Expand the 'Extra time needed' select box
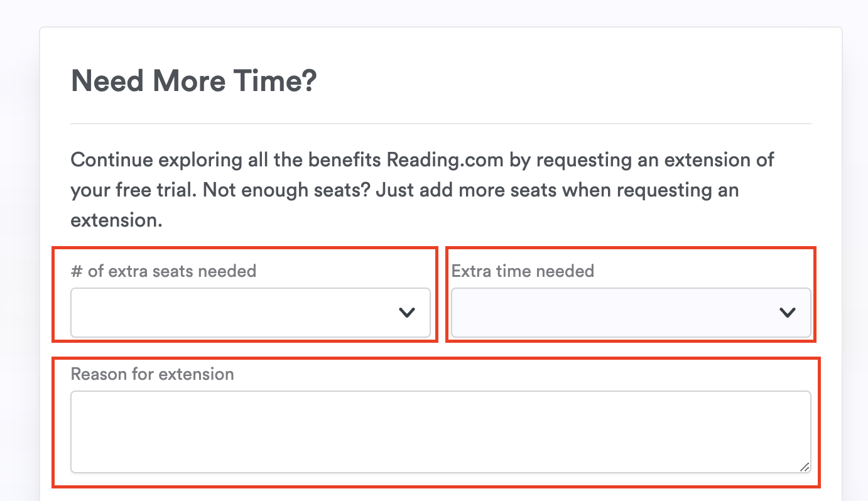The height and width of the screenshot is (501, 868). tap(631, 312)
